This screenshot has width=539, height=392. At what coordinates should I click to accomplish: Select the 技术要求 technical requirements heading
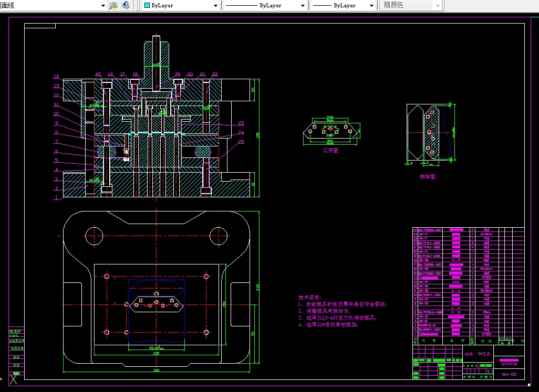(x=310, y=297)
